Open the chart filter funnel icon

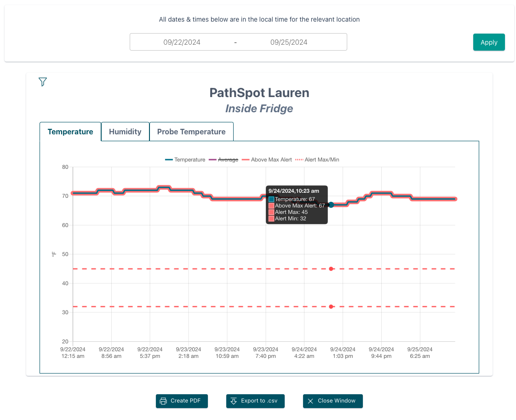[x=42, y=81]
